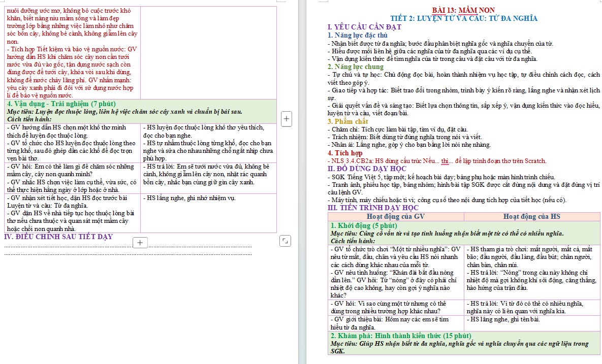Image resolution: width=602 pixels, height=364 pixels.
Task: Click the "III. TIẾN TRÌNH DẠY HỌC" heading
Action: coord(373,208)
